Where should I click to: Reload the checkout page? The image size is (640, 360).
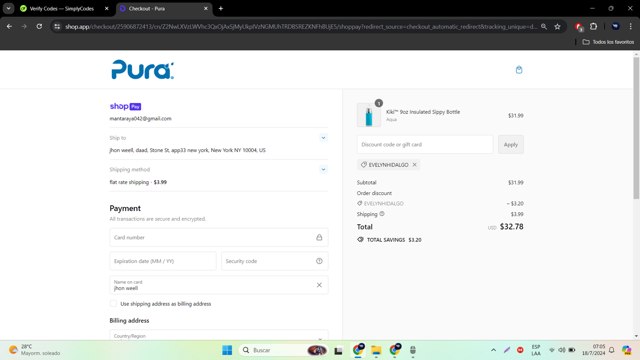pyautogui.click(x=39, y=27)
